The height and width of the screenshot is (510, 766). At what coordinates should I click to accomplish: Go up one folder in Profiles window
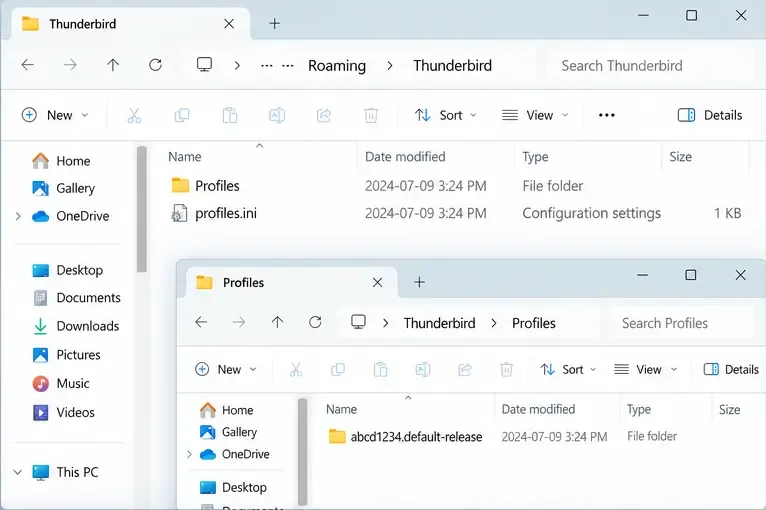coord(277,322)
